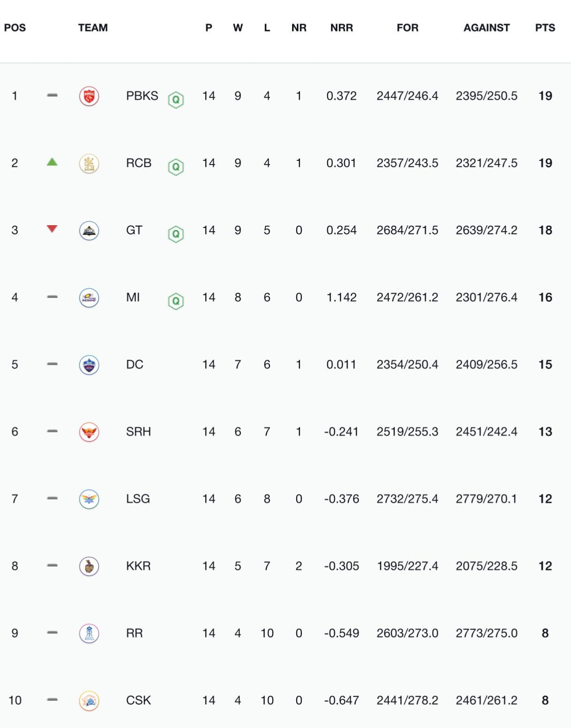
Task: Click the AGAINST column header
Action: click(486, 28)
